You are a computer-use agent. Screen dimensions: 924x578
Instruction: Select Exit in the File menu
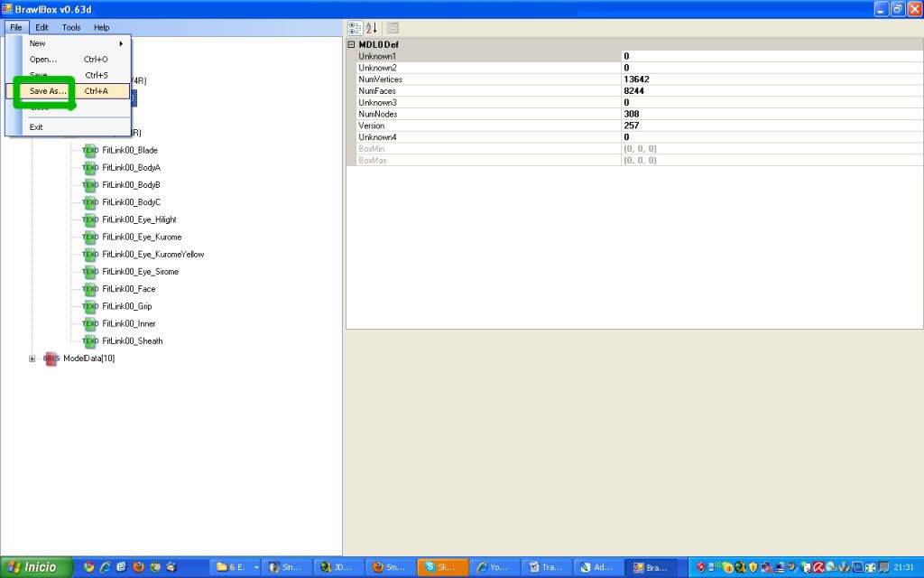(x=36, y=127)
